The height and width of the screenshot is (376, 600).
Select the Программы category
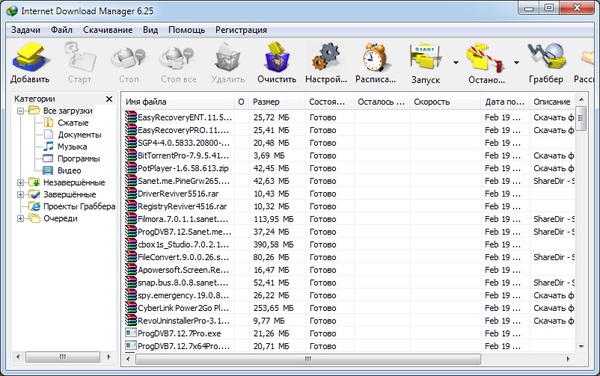click(78, 158)
